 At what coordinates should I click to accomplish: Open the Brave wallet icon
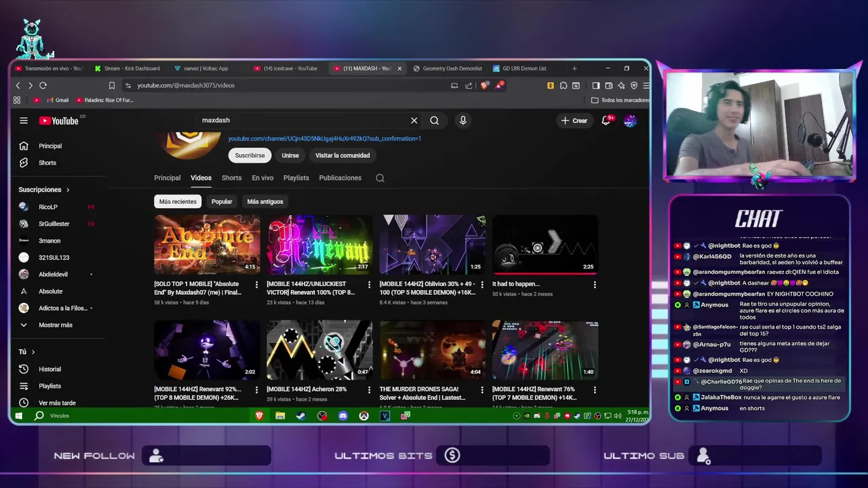[609, 85]
